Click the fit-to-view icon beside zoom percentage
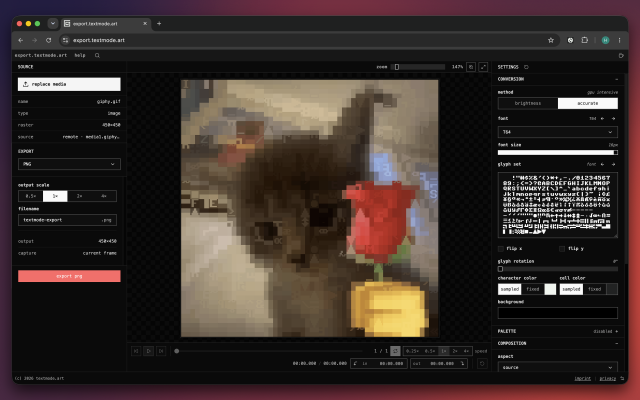This screenshot has width=640, height=400. point(471,67)
